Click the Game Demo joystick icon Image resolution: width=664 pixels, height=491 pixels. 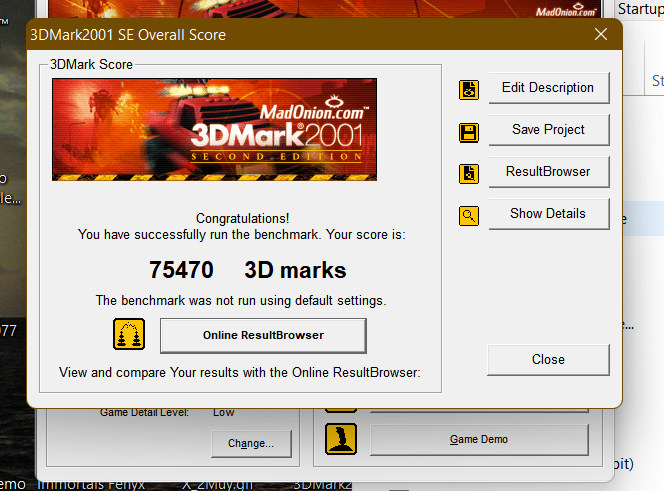(x=341, y=439)
